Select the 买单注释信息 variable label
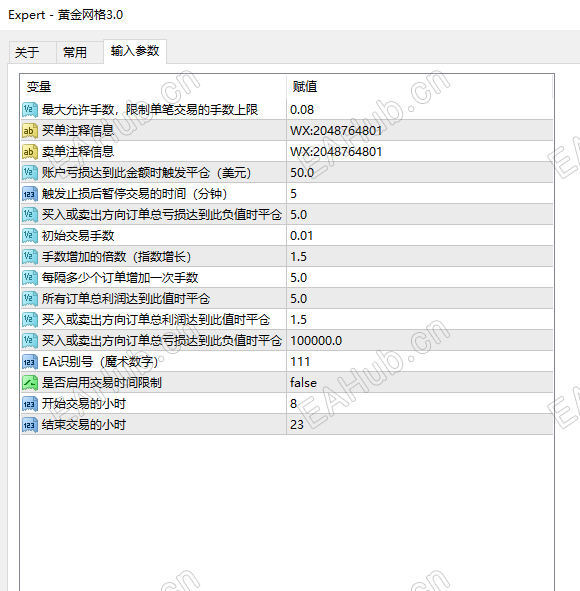Screen dimensions: 580x591 click(x=78, y=131)
